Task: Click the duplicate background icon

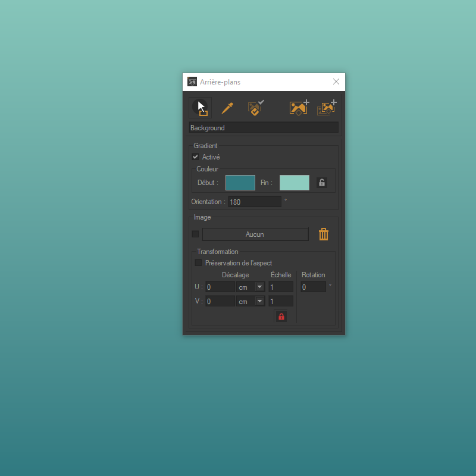Action: pyautogui.click(x=327, y=108)
